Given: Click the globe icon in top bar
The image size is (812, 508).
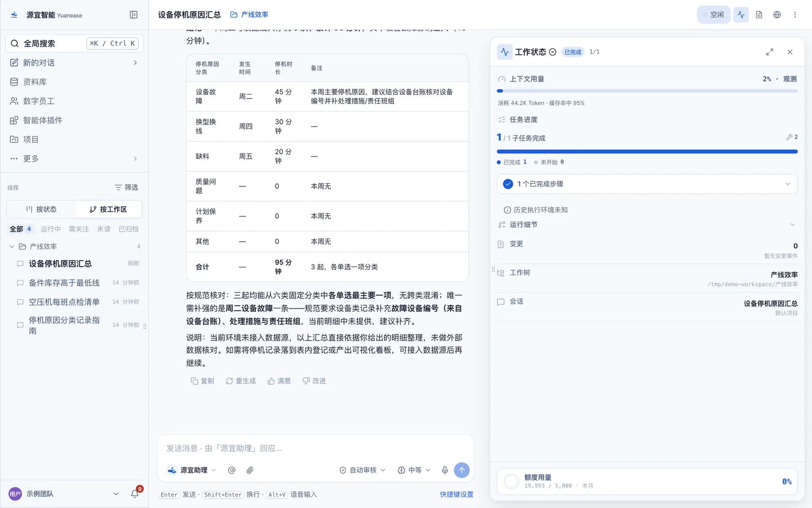Looking at the screenshot, I should click(777, 15).
